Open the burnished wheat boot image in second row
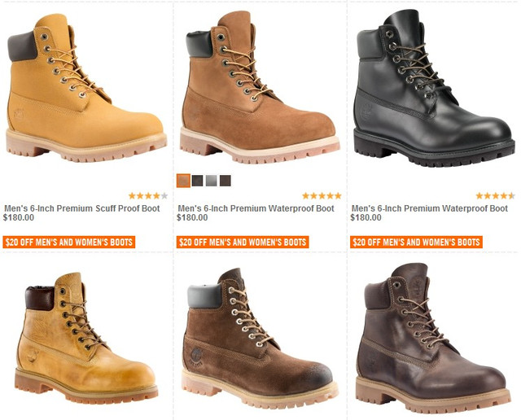 coord(86,338)
